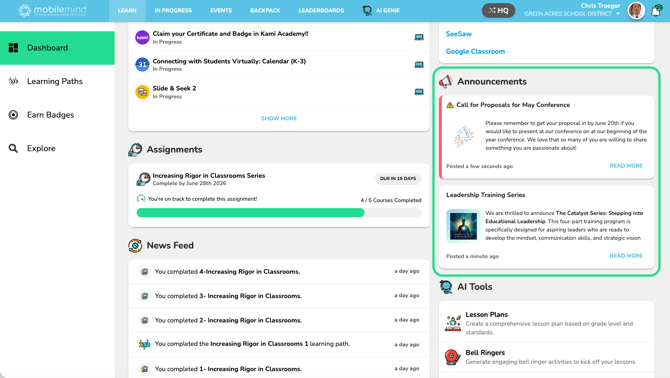Screen dimensions: 670x378
Task: Open the Chris Traeger profile avatar
Action: pyautogui.click(x=636, y=11)
